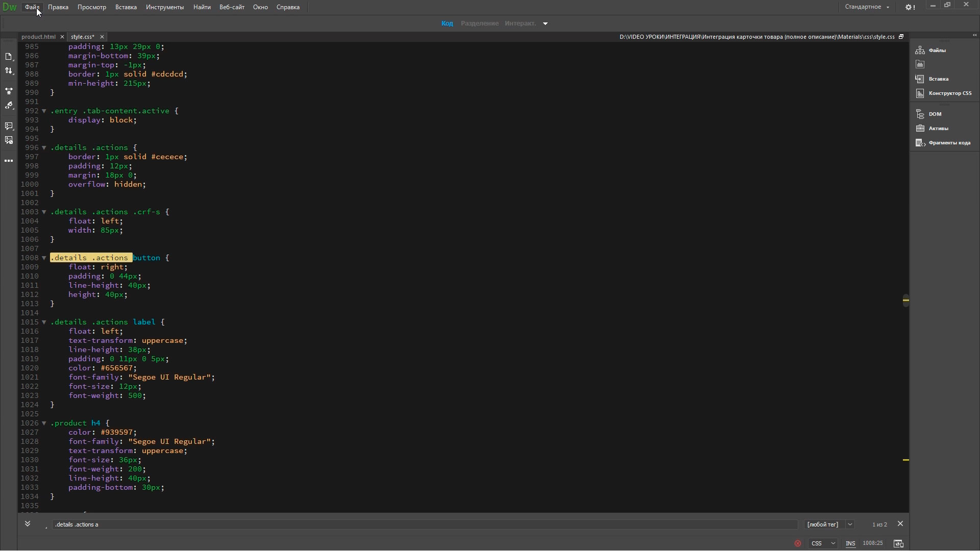This screenshot has width=980, height=551.
Task: Switch to Разделение split view
Action: click(480, 23)
